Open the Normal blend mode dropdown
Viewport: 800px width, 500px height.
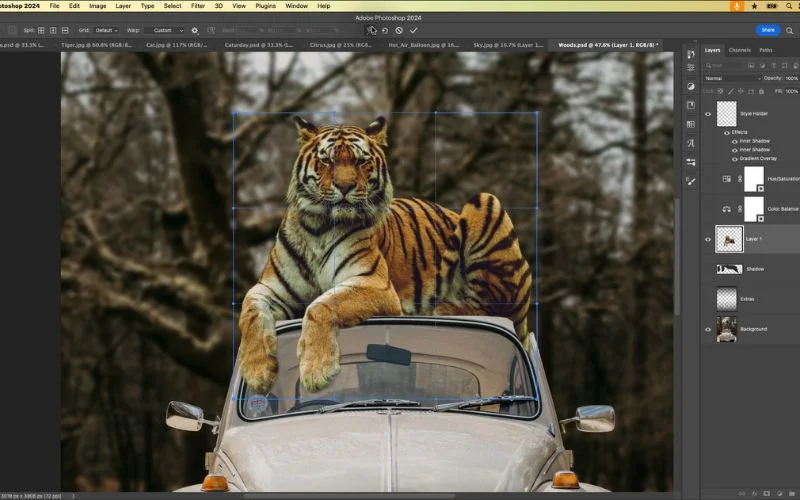(x=732, y=79)
